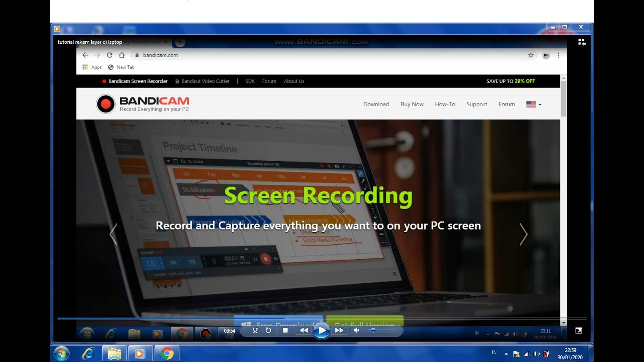Viewport: 644px width, 362px height.
Task: Open the Download menu item
Action: pyautogui.click(x=376, y=104)
